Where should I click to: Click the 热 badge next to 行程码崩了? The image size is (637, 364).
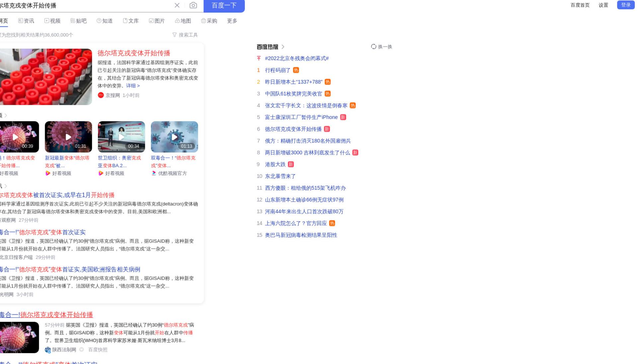click(x=296, y=70)
